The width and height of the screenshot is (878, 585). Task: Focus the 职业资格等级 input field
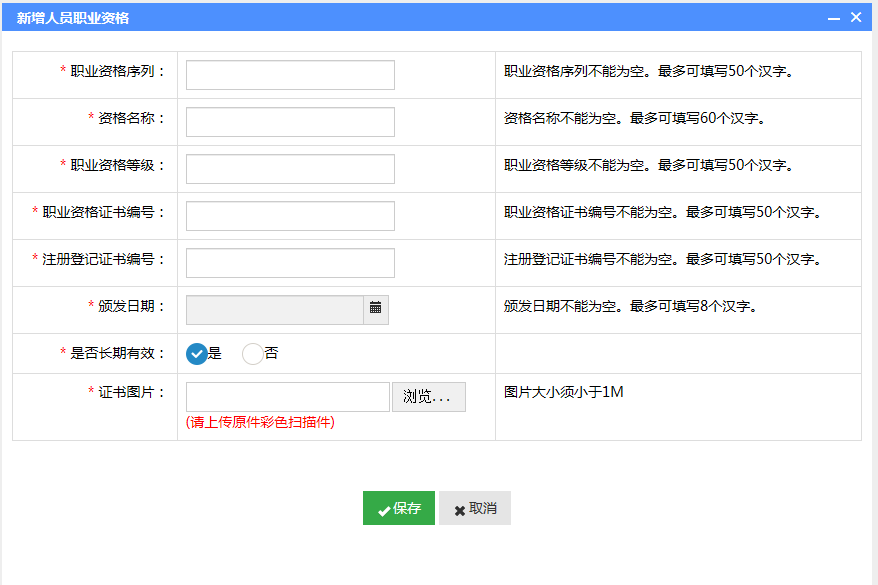tap(290, 169)
